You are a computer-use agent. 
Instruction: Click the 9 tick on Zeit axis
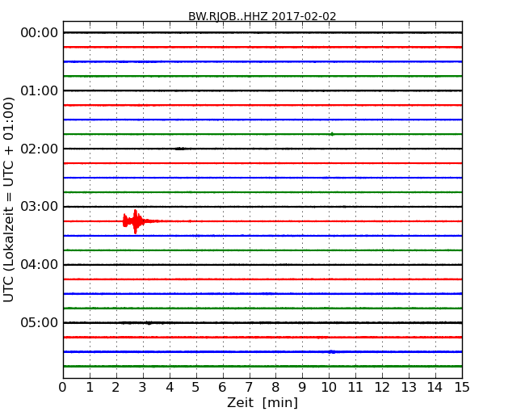302,388
